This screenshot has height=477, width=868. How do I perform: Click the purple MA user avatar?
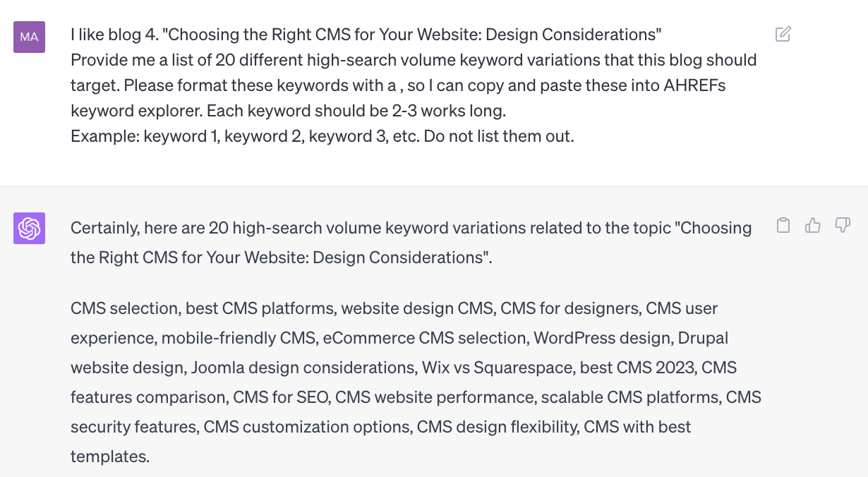[29, 37]
